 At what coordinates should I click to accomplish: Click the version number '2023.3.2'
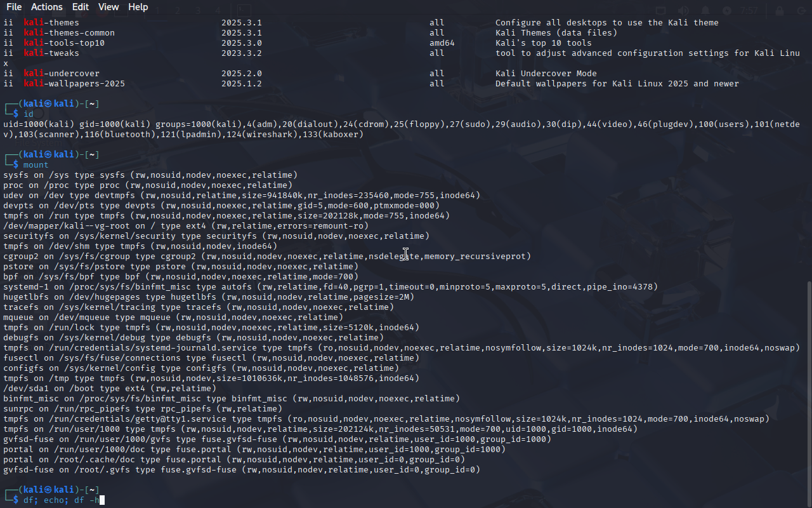[x=242, y=53]
